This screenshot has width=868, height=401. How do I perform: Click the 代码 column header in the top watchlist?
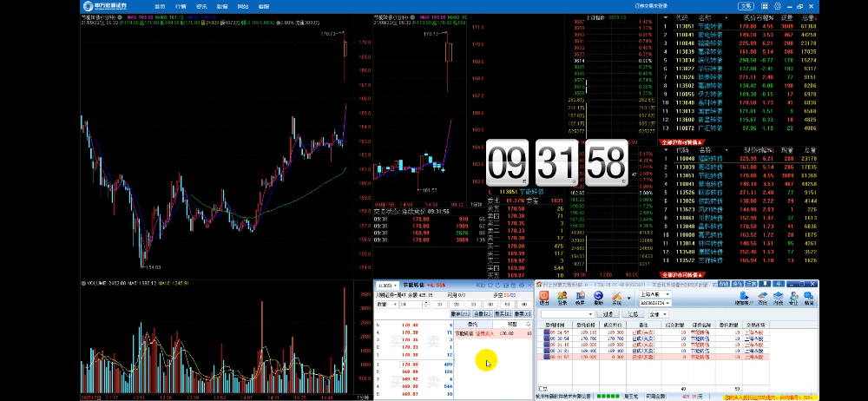pyautogui.click(x=682, y=17)
